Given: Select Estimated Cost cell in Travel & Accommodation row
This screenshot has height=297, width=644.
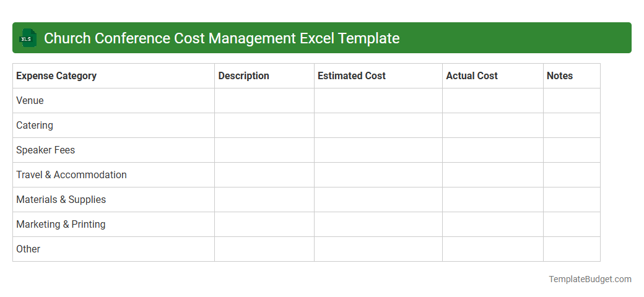Looking at the screenshot, I should click(378, 175).
